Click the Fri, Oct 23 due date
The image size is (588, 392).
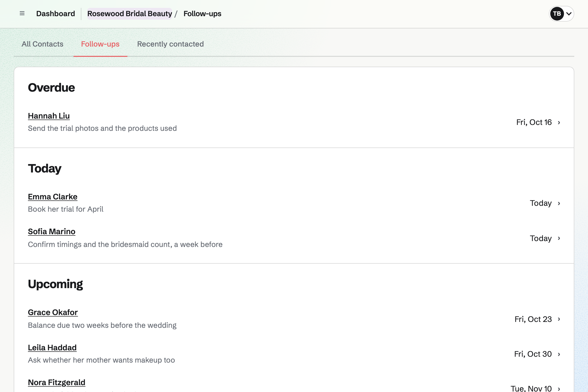click(x=533, y=319)
